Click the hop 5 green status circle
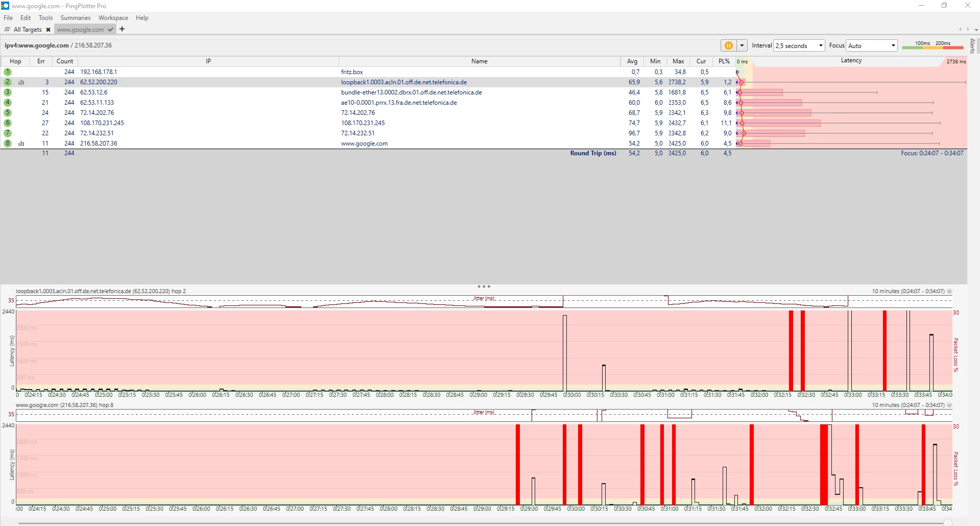The image size is (980, 526). pos(8,113)
